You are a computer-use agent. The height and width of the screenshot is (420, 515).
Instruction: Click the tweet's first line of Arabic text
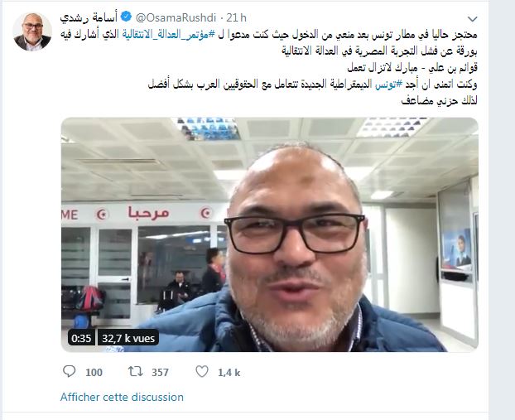coord(270,35)
